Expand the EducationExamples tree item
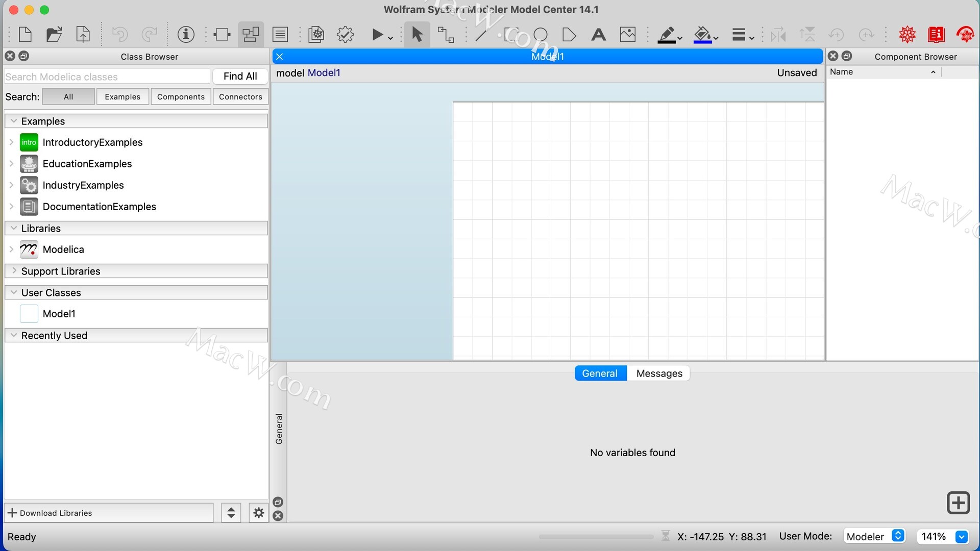 (x=11, y=164)
